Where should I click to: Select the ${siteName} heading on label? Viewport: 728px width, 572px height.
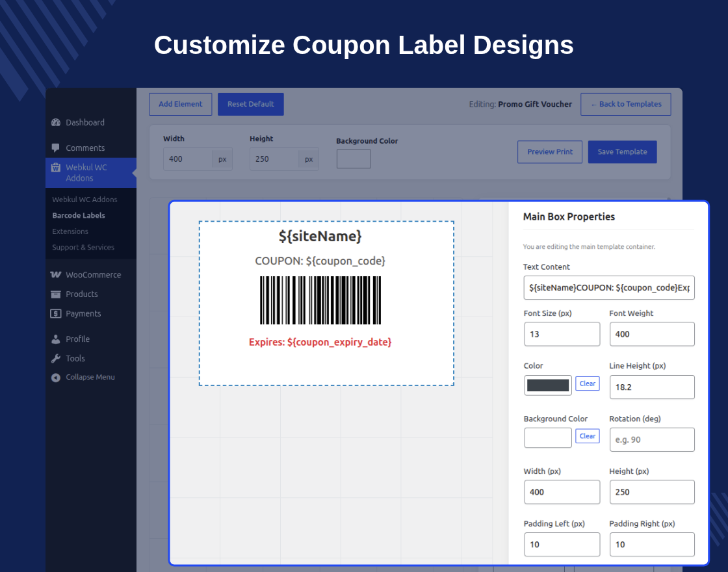pyautogui.click(x=320, y=237)
